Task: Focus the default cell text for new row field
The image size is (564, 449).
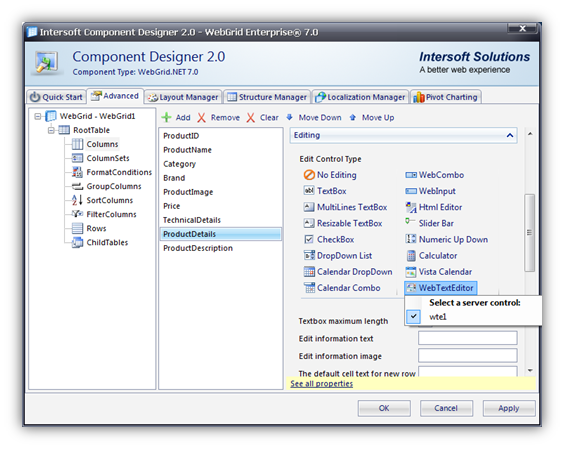Action: 468,372
